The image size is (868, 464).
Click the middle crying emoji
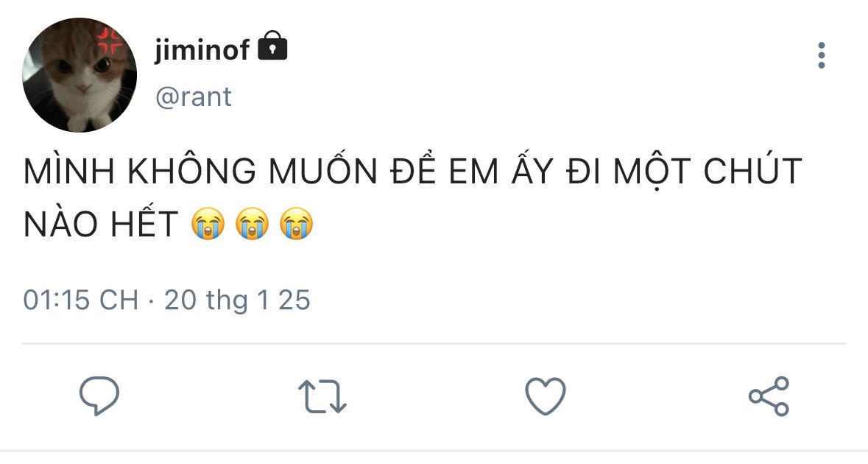click(253, 224)
